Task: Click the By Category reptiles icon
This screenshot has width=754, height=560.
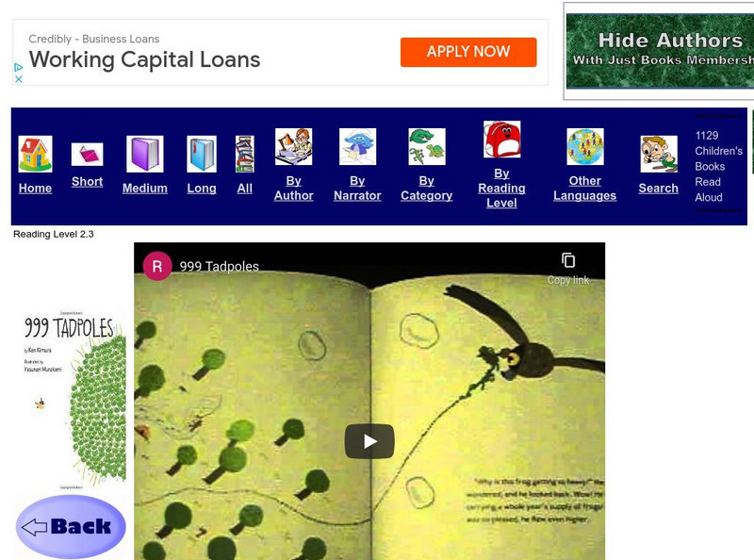Action: tap(427, 147)
